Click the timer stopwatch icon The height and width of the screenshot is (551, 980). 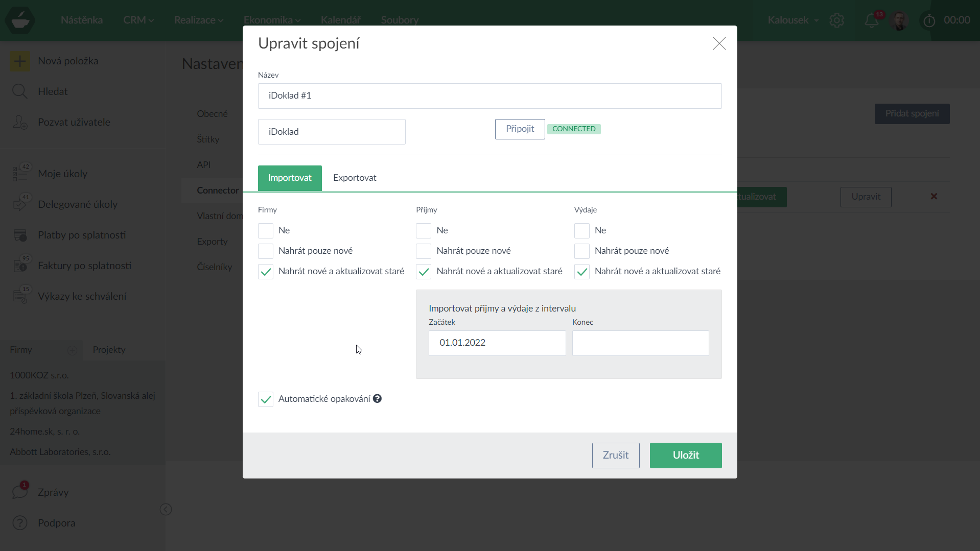coord(929,20)
